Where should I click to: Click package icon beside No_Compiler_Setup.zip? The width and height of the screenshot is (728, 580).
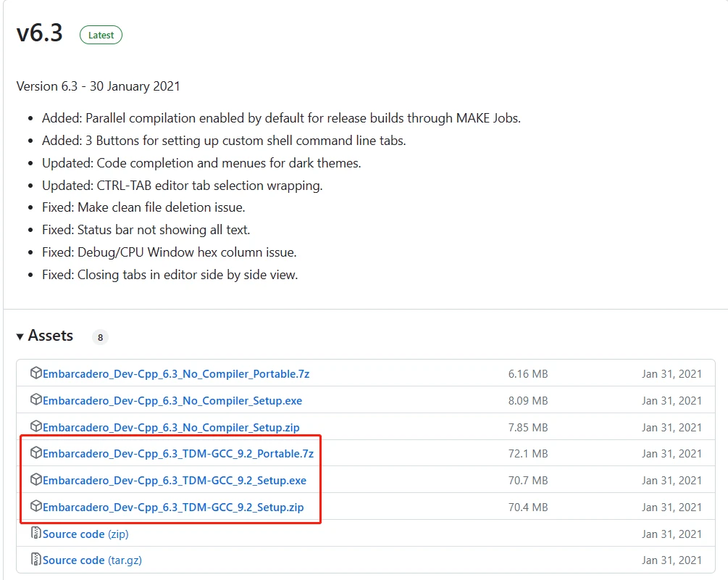coord(35,426)
